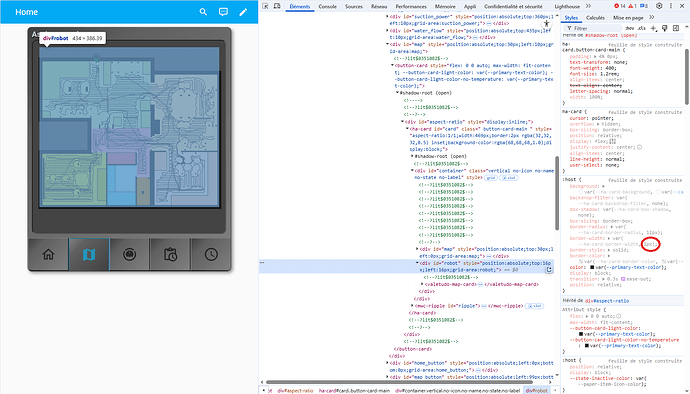690x394 pixels.
Task: Activate the DevTools element inspector icon
Action: click(265, 6)
